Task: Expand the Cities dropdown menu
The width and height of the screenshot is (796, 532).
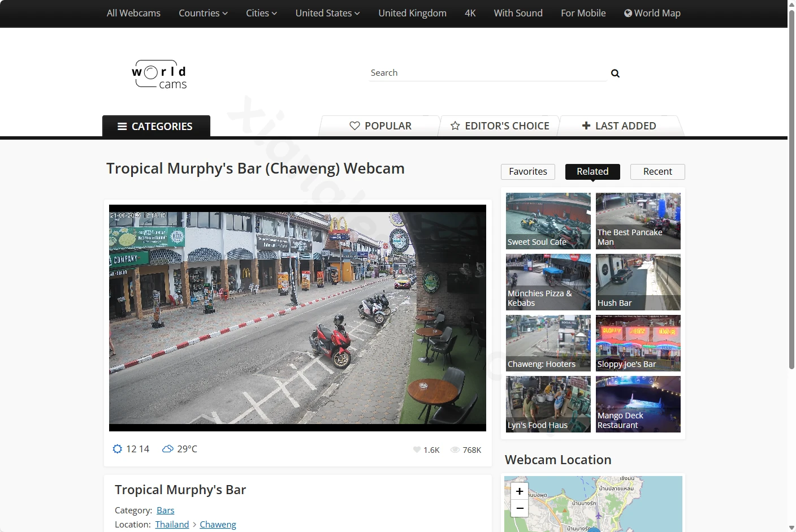Action: coord(261,13)
